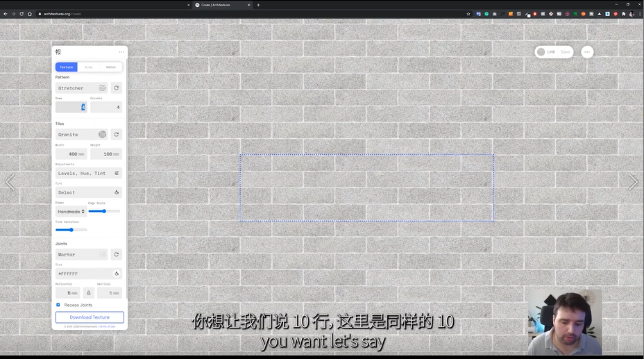644x359 pixels.
Task: Reset the pattern with the refresh icon
Action: pyautogui.click(x=116, y=88)
